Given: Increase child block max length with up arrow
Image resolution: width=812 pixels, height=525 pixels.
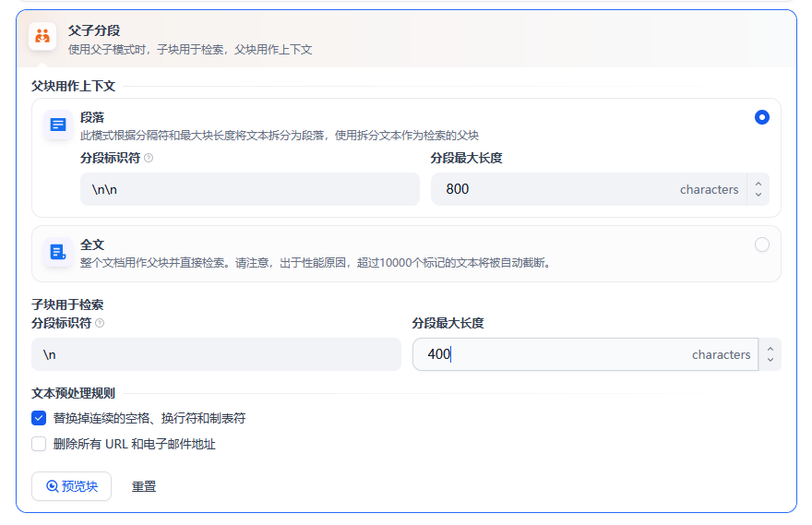Looking at the screenshot, I should pyautogui.click(x=770, y=349).
